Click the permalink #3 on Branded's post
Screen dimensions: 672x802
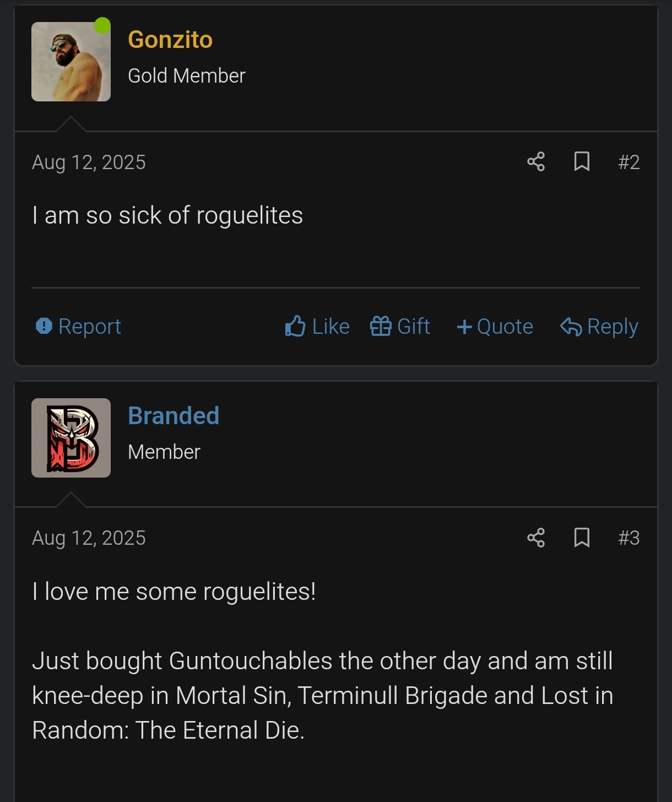630,538
